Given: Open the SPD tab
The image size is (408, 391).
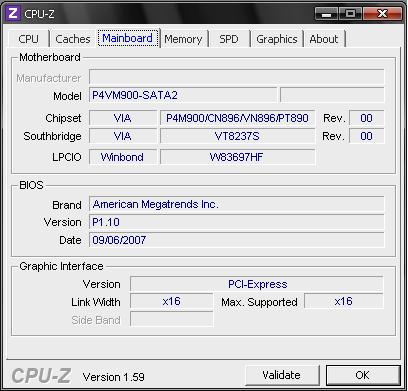Looking at the screenshot, I should pyautogui.click(x=229, y=39).
